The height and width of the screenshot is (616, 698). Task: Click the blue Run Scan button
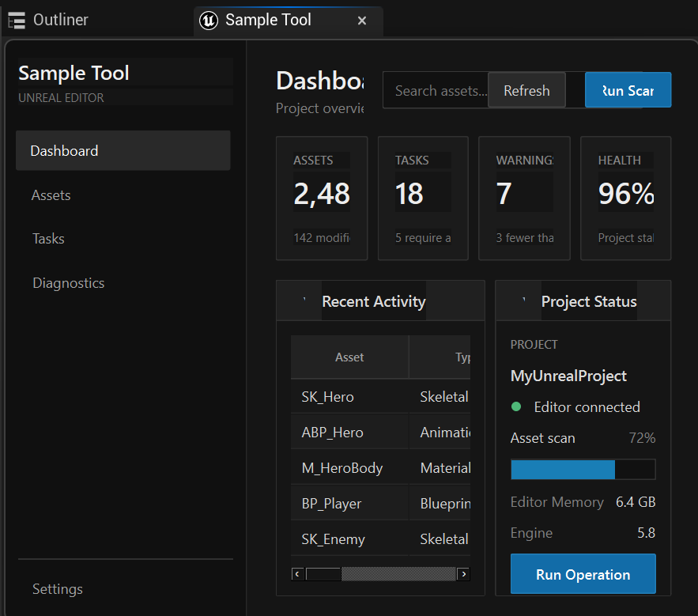(x=628, y=90)
